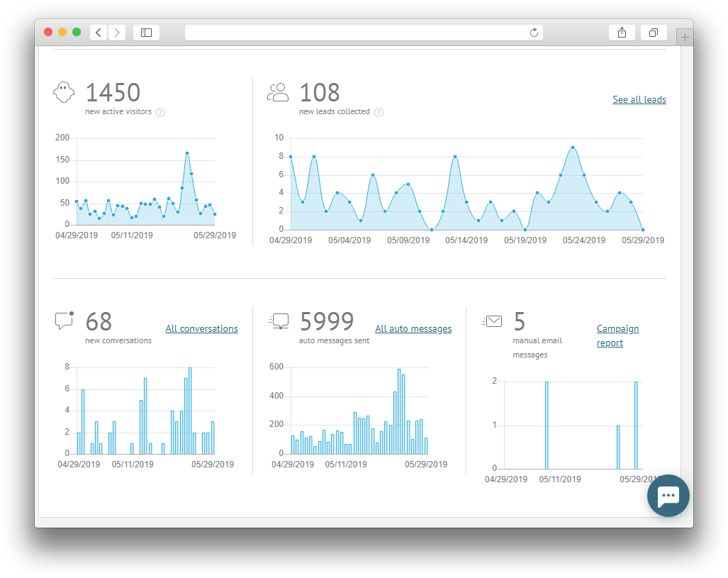728x578 pixels.
Task: Open the Campaign report link
Action: pyautogui.click(x=617, y=335)
